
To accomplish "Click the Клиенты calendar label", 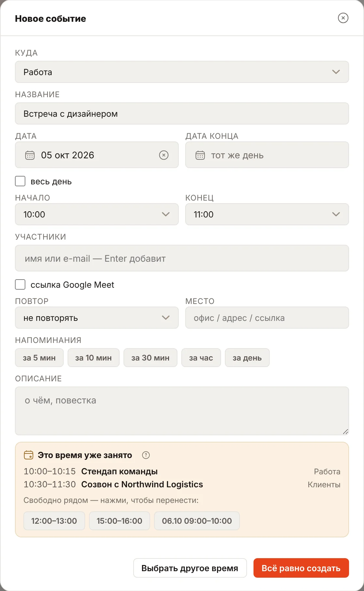I will (x=324, y=484).
